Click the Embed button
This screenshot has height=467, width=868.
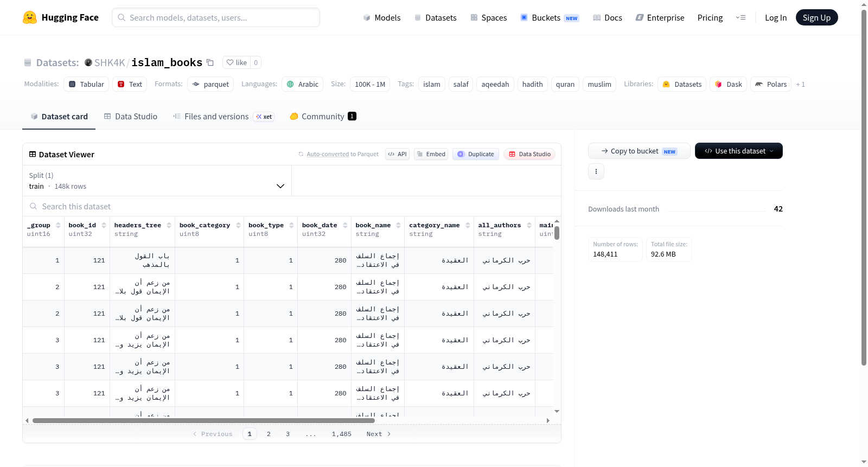coord(431,154)
